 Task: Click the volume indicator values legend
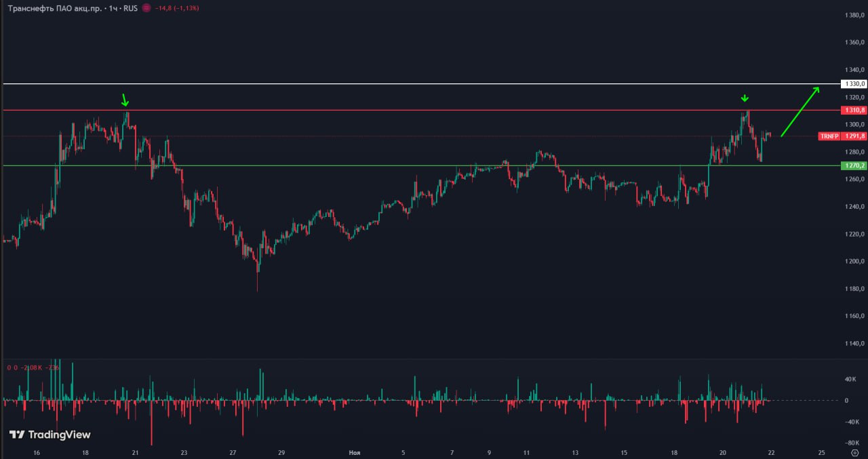[x=34, y=367]
